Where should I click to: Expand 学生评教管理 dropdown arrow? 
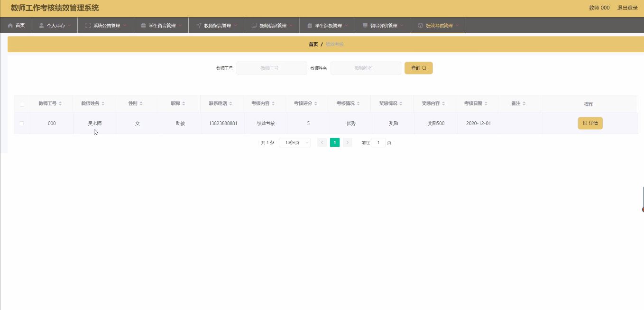pos(347,26)
